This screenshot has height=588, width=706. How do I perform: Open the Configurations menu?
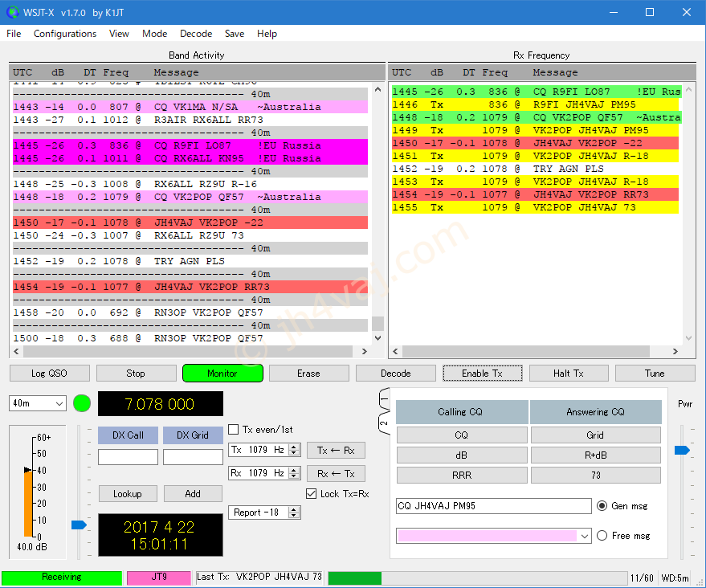point(65,34)
